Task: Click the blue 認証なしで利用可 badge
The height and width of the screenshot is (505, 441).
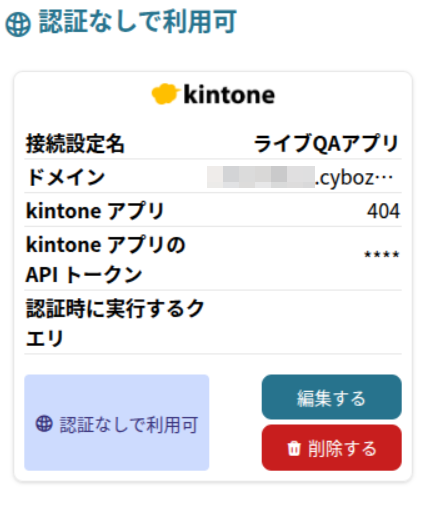Action: pyautogui.click(x=117, y=423)
